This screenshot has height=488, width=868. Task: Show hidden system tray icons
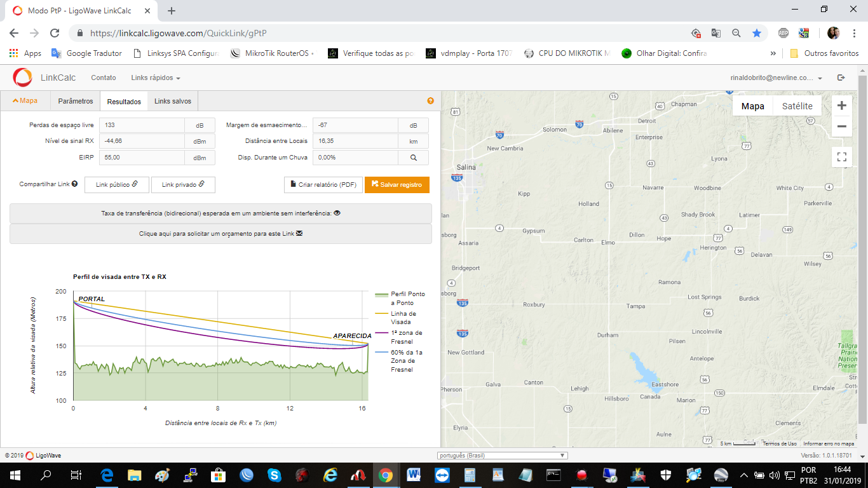pos(744,475)
